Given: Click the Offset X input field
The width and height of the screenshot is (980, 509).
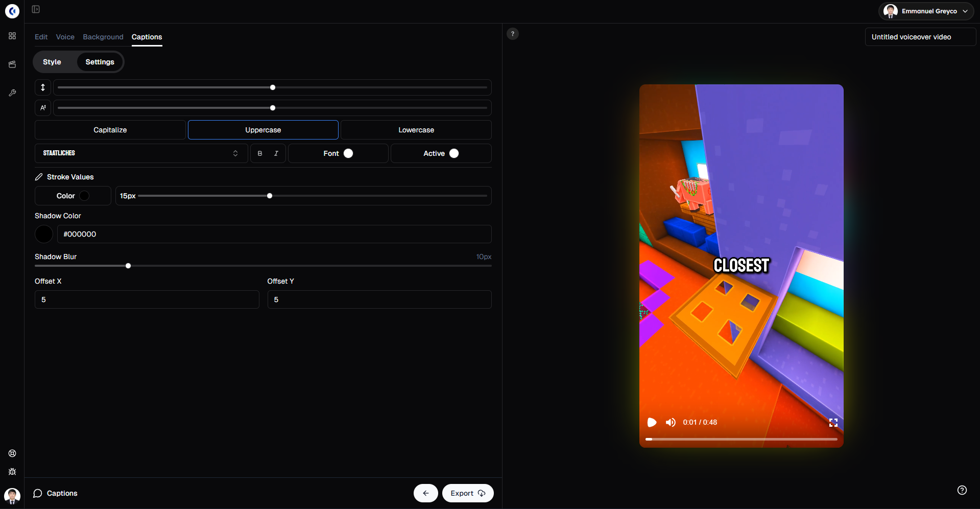Looking at the screenshot, I should coord(147,299).
